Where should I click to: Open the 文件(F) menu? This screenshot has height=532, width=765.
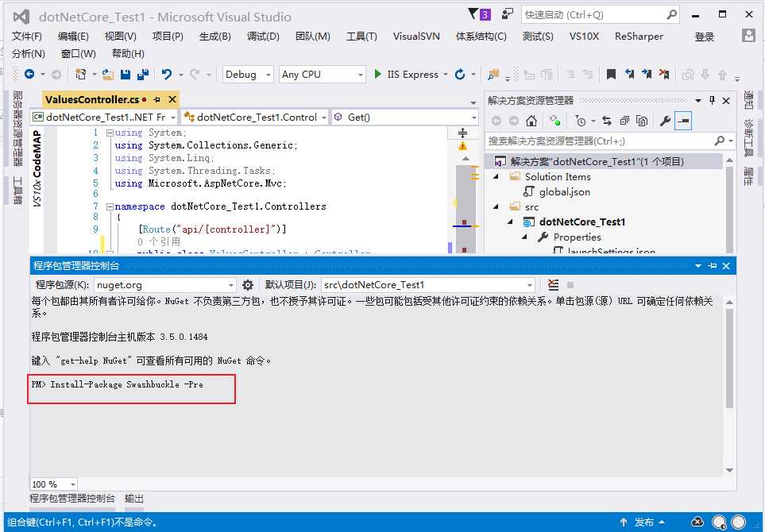click(27, 36)
